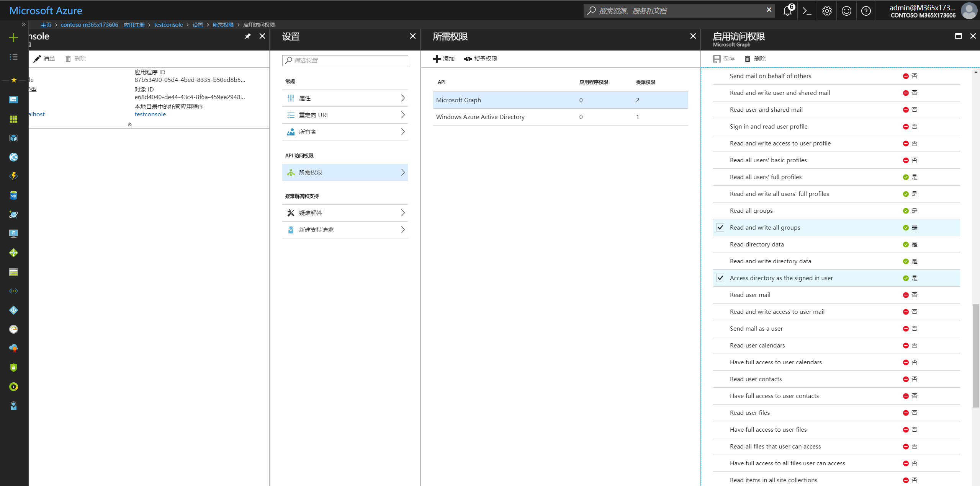Click the notifications bell icon

tap(787, 11)
